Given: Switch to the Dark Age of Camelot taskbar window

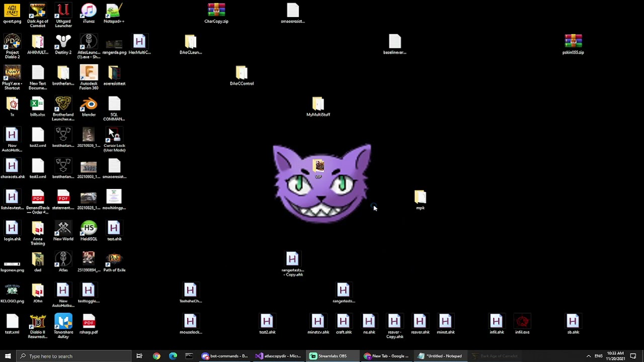Looking at the screenshot, I should (x=496, y=356).
